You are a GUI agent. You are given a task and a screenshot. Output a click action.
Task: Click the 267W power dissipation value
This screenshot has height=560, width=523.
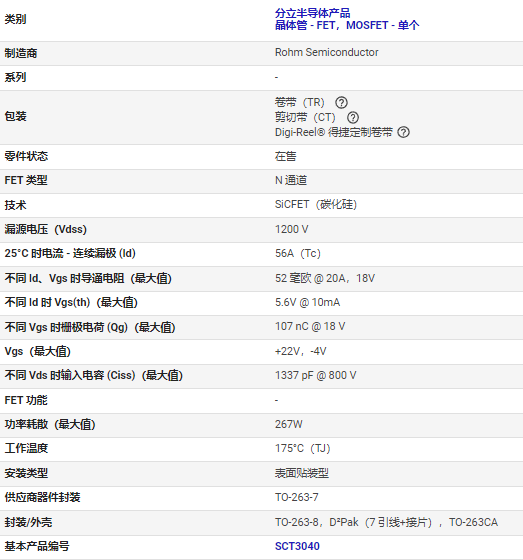289,424
